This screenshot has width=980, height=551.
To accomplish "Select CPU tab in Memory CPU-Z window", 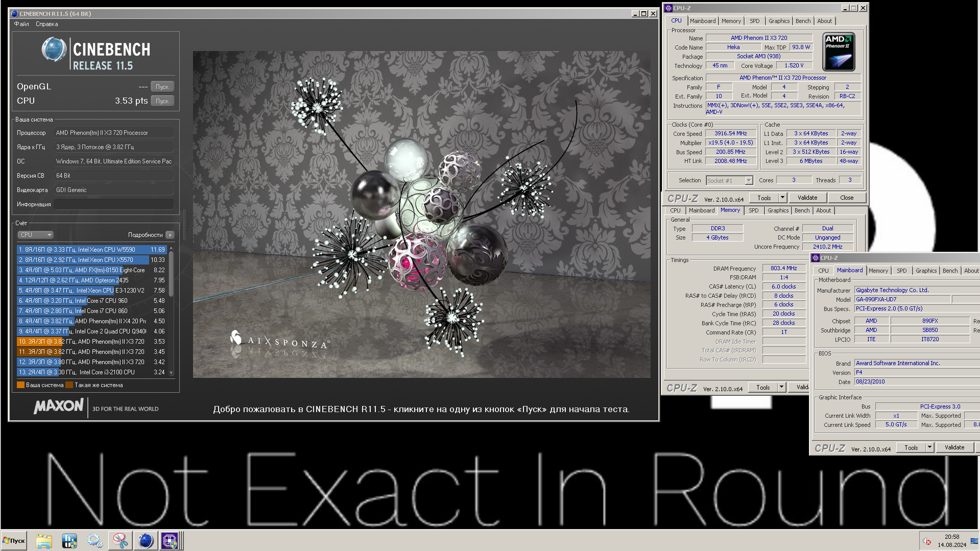I will tap(675, 210).
